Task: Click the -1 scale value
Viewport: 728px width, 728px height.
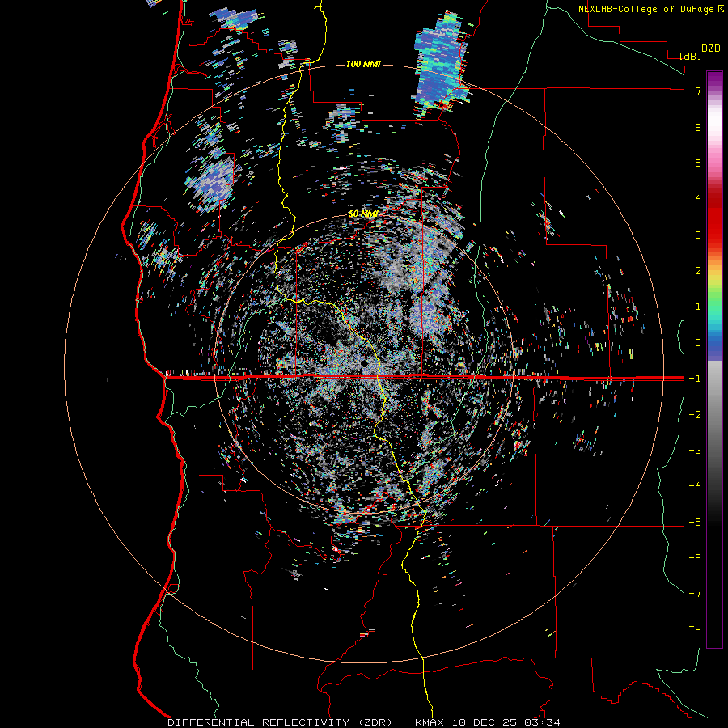Action: 695,379
